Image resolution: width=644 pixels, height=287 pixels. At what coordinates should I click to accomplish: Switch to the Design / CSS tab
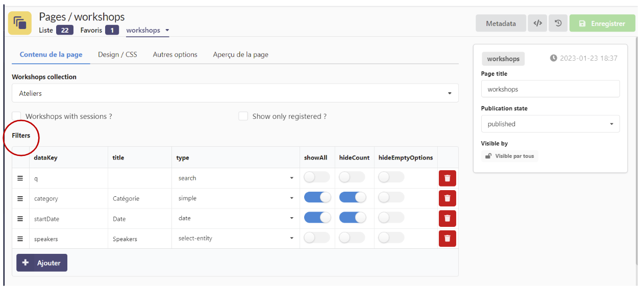click(x=117, y=55)
